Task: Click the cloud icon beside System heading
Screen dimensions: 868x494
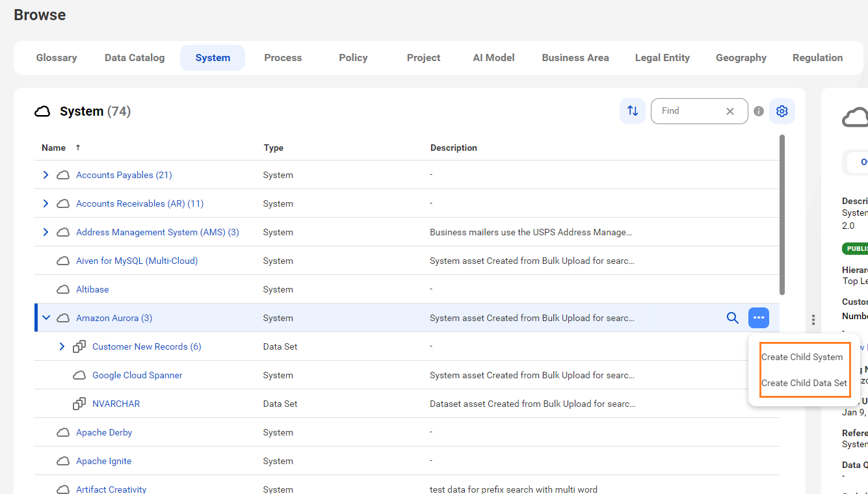Action: click(x=42, y=112)
